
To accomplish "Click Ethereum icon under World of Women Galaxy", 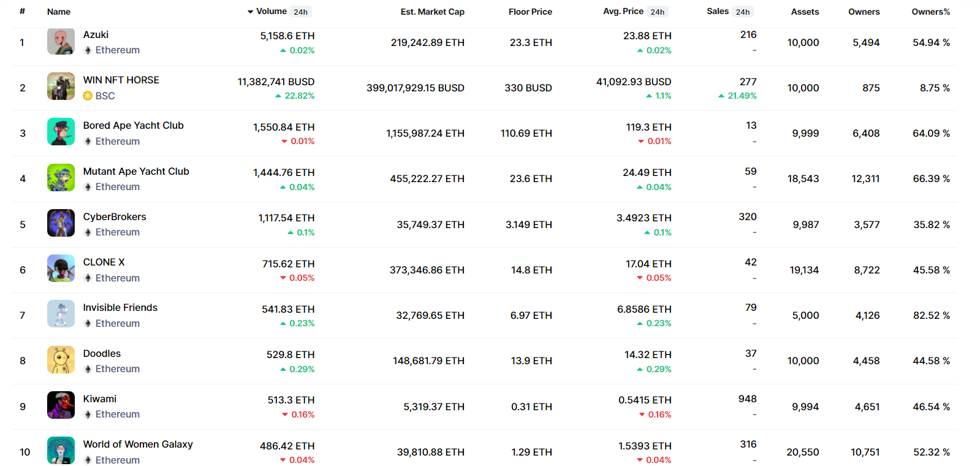I will pos(88,460).
